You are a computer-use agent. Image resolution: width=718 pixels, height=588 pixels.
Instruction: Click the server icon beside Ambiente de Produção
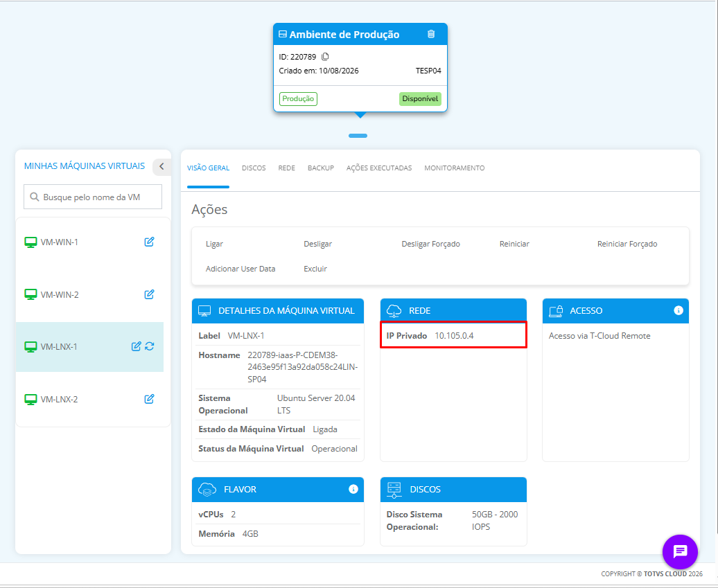(x=283, y=35)
